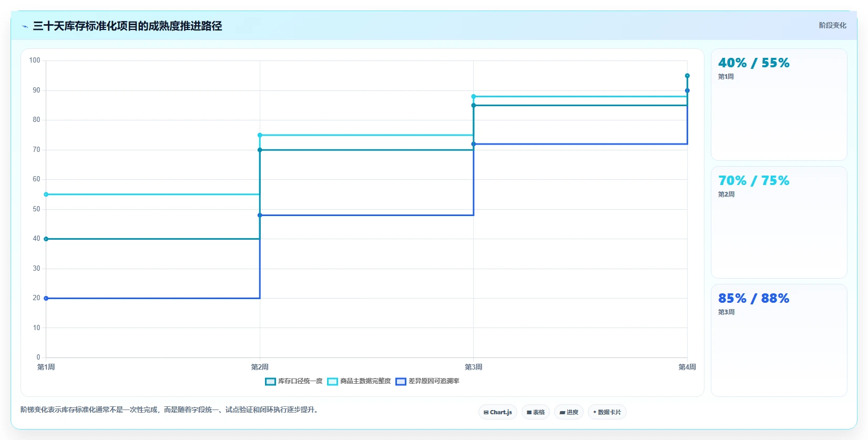
Task: Click the 第1周 x-axis label
Action: tap(46, 367)
